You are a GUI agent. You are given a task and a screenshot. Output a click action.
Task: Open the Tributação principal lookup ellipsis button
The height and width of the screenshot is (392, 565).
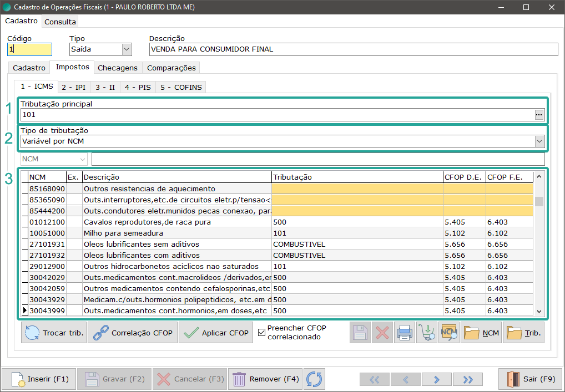[x=538, y=115]
